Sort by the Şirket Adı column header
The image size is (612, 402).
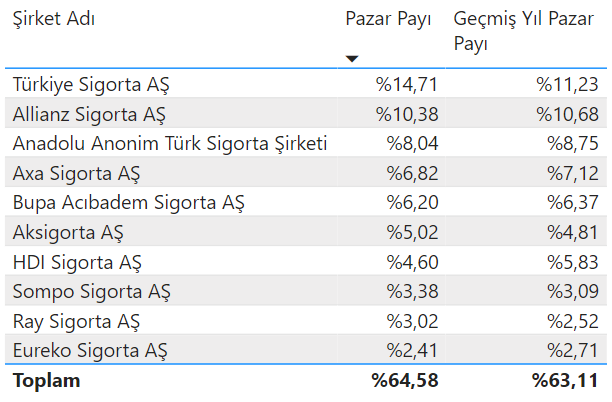click(54, 20)
